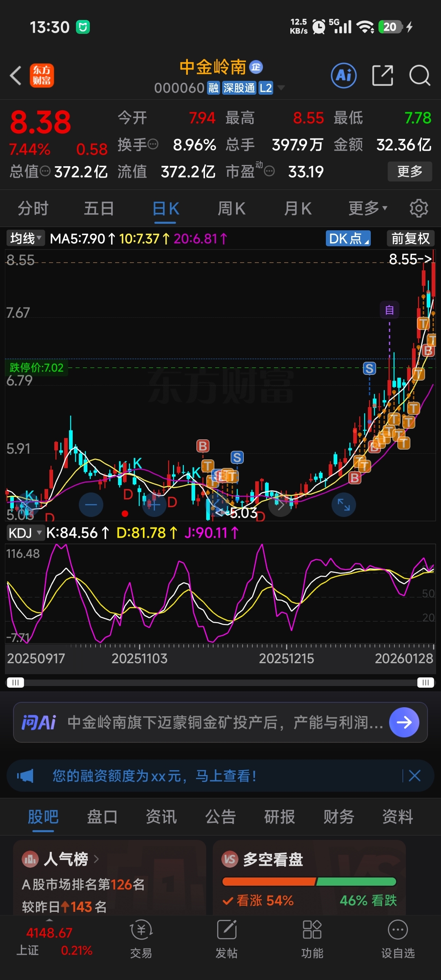Screen dimensions: 441x980
Task: Switch to 财务 tab
Action: pyautogui.click(x=339, y=817)
